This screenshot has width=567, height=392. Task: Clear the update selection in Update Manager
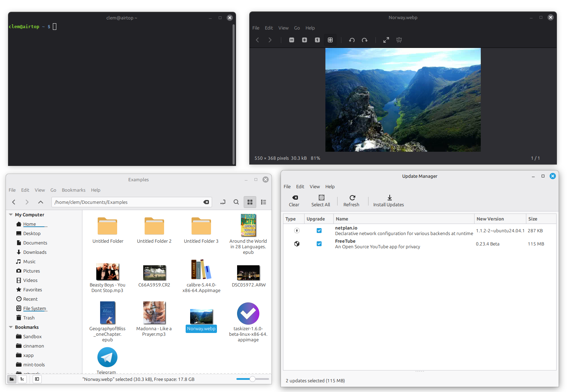pos(294,201)
